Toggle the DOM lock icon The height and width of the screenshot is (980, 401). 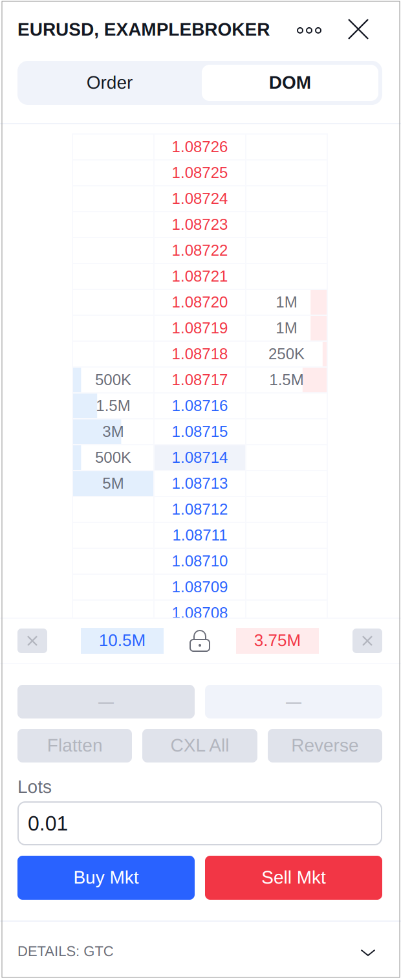tap(200, 641)
